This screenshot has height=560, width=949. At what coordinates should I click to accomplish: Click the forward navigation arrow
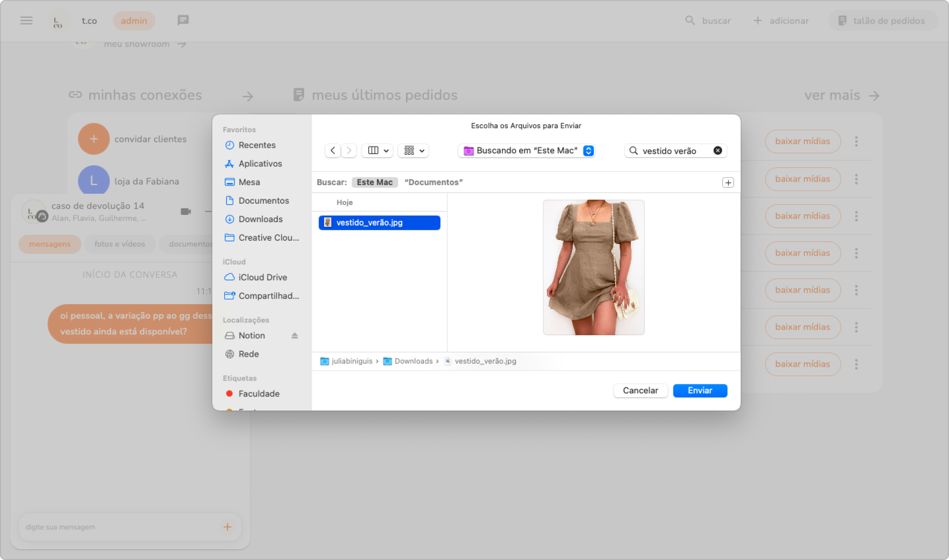(x=349, y=151)
